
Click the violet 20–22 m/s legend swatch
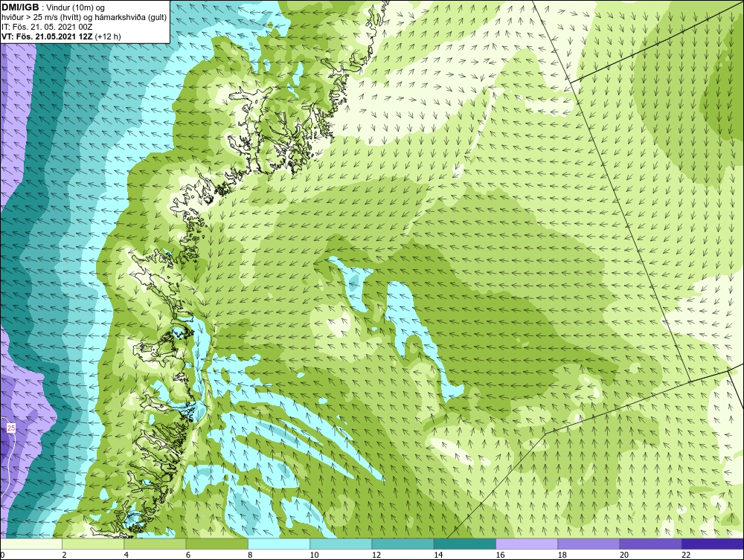click(650, 544)
